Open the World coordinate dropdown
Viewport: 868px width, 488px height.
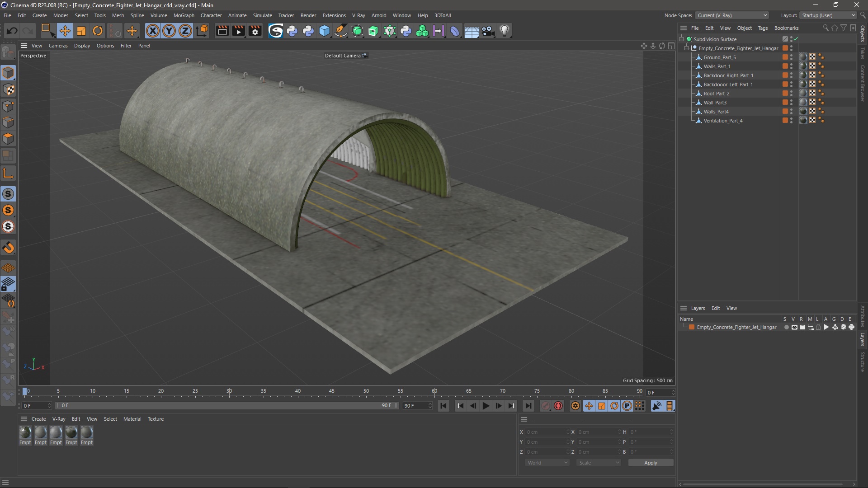point(547,463)
